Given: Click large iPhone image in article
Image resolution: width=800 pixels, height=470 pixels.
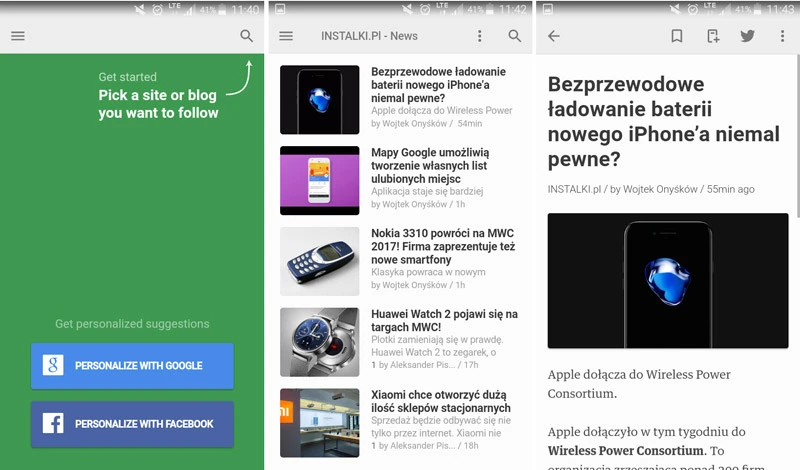Looking at the screenshot, I should (x=668, y=281).
